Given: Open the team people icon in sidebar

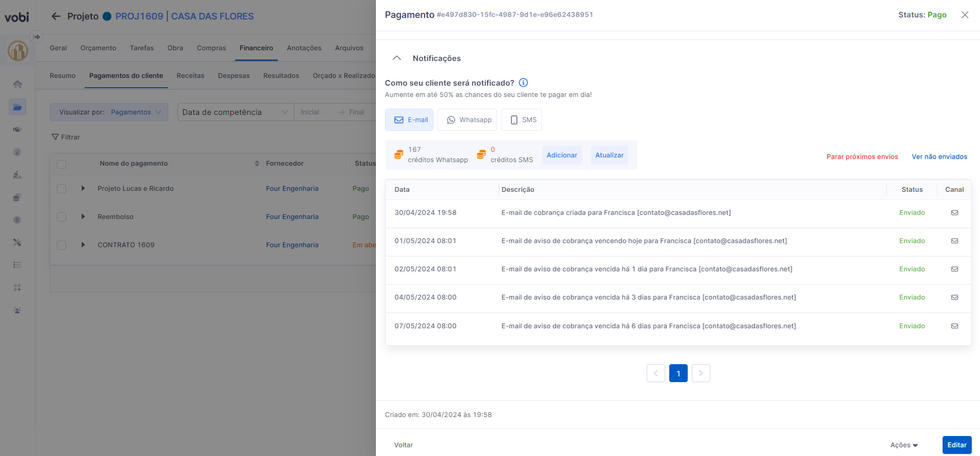Looking at the screenshot, I should [17, 310].
